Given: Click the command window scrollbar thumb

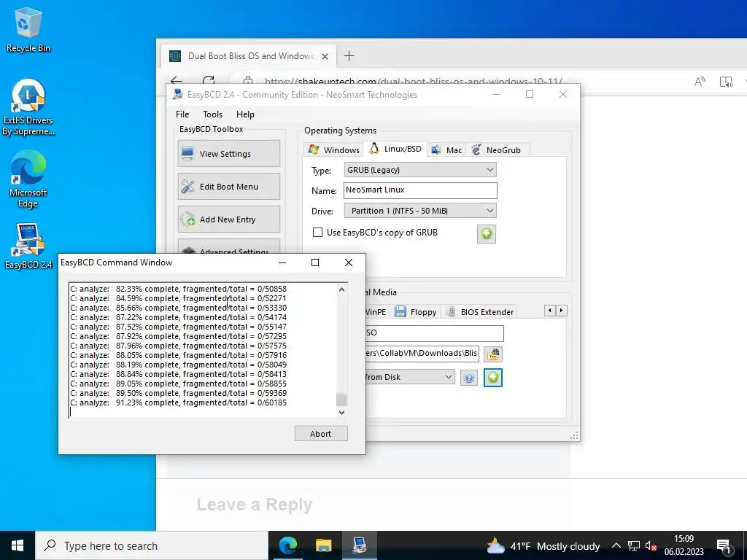Looking at the screenshot, I should click(x=341, y=399).
